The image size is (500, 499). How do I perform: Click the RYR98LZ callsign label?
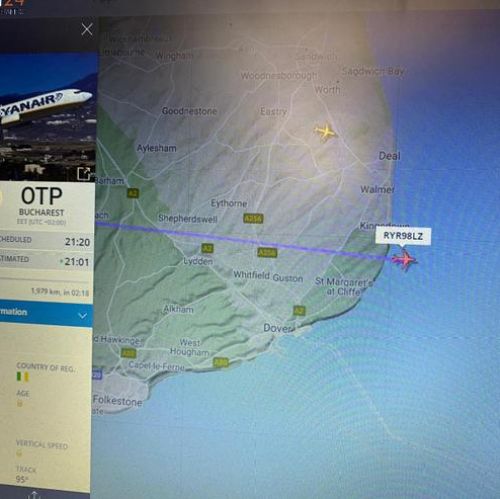pos(403,236)
